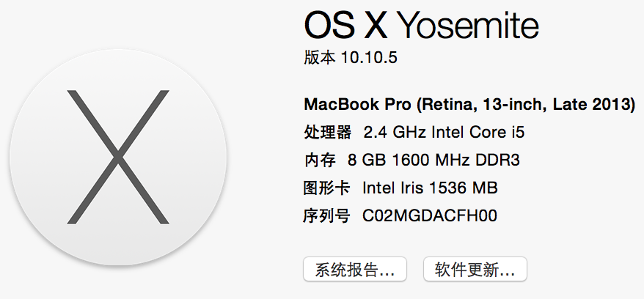Click the 软件更新… software update button
This screenshot has height=299, width=644.
pyautogui.click(x=475, y=269)
